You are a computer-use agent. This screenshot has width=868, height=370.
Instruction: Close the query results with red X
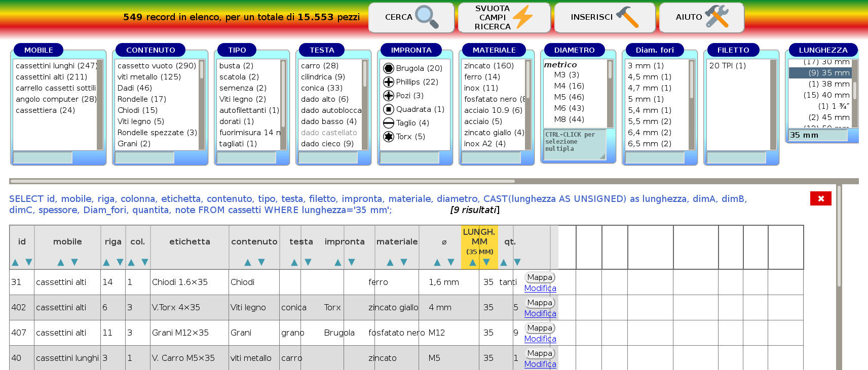820,198
